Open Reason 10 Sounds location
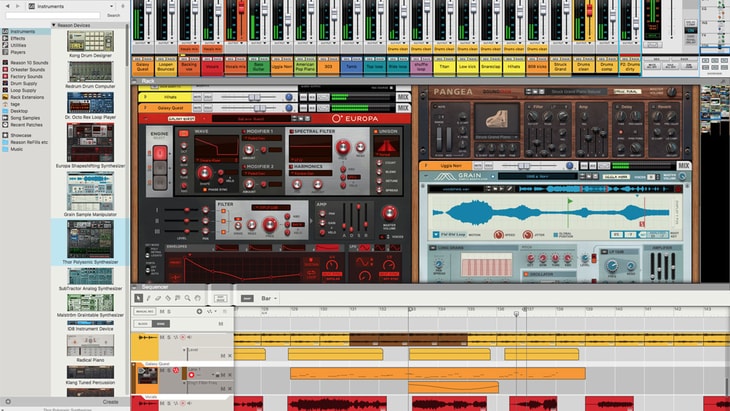 29,62
